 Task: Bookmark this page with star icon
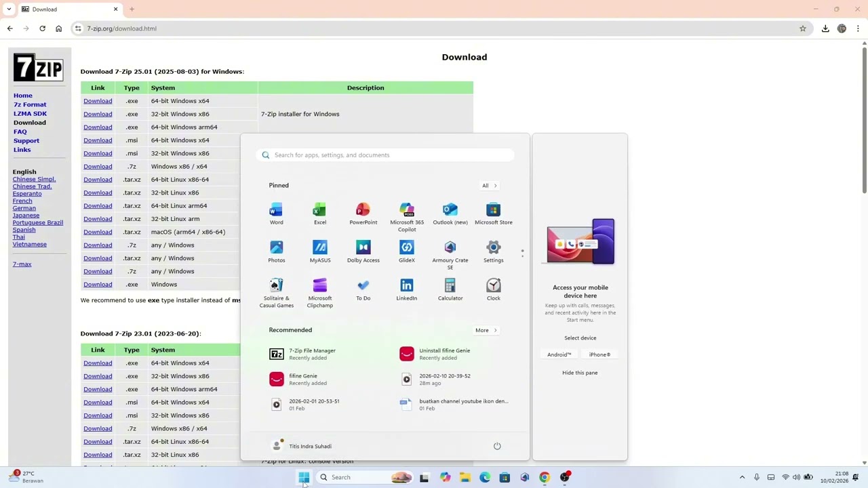coord(802,28)
